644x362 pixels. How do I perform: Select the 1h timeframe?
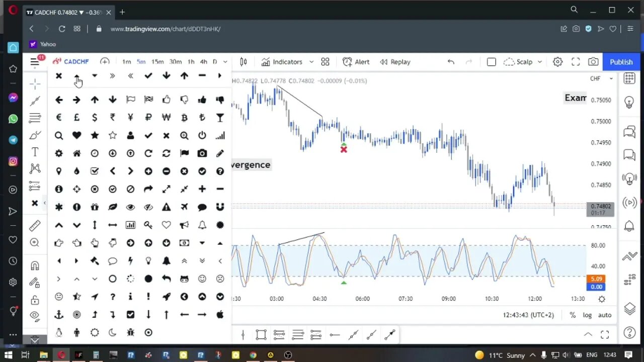coord(191,62)
